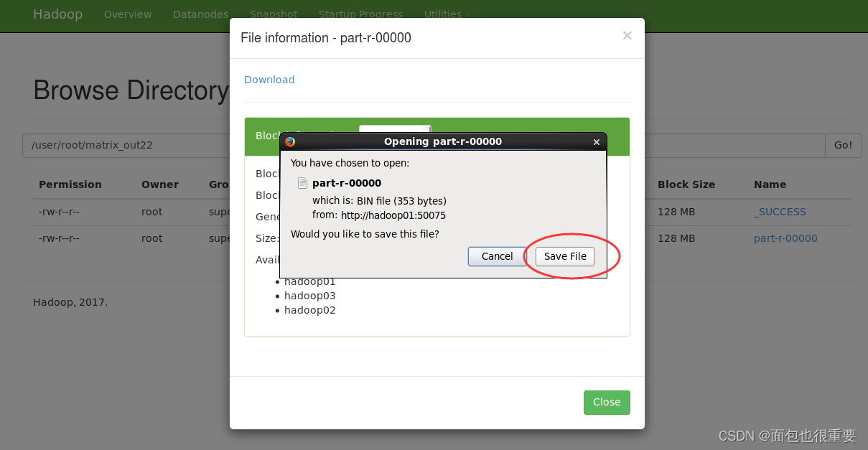The height and width of the screenshot is (450, 868).
Task: Click the Block Size column header
Action: [x=686, y=184]
